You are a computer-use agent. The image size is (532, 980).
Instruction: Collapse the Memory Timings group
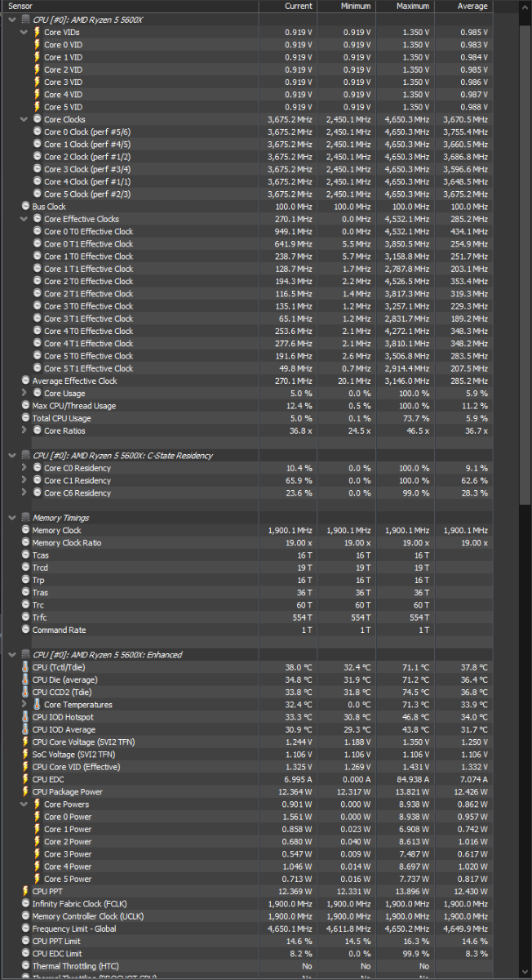pos(12,518)
